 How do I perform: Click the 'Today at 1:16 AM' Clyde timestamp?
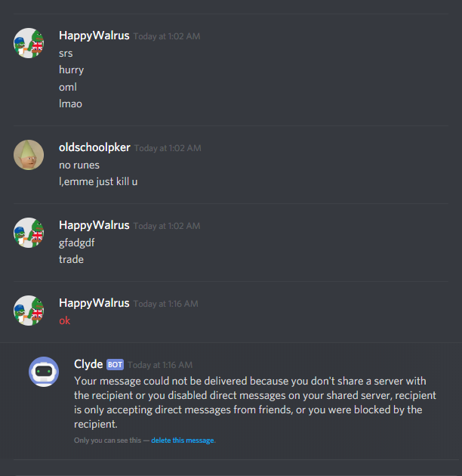tap(160, 365)
